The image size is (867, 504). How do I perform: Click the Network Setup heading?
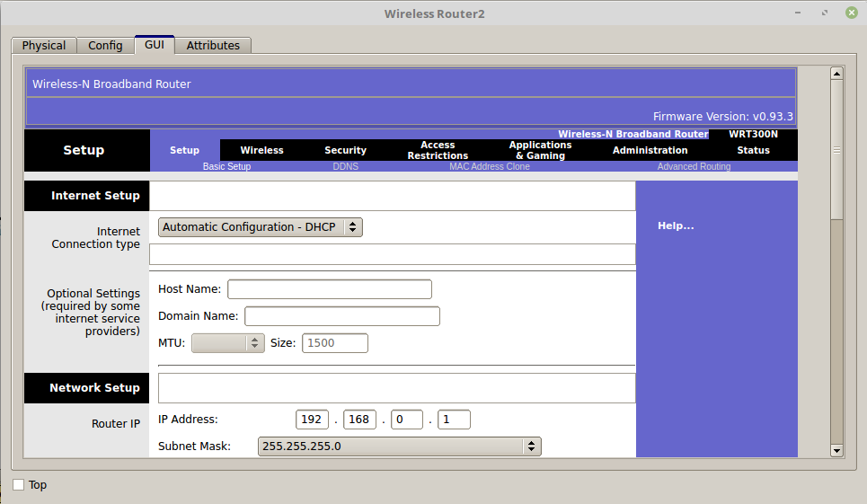[94, 388]
